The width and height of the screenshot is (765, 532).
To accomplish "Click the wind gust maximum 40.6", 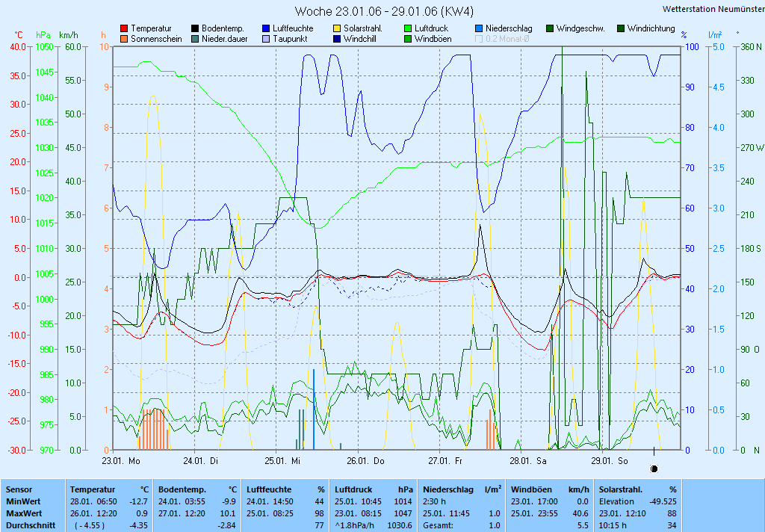I will (x=580, y=513).
